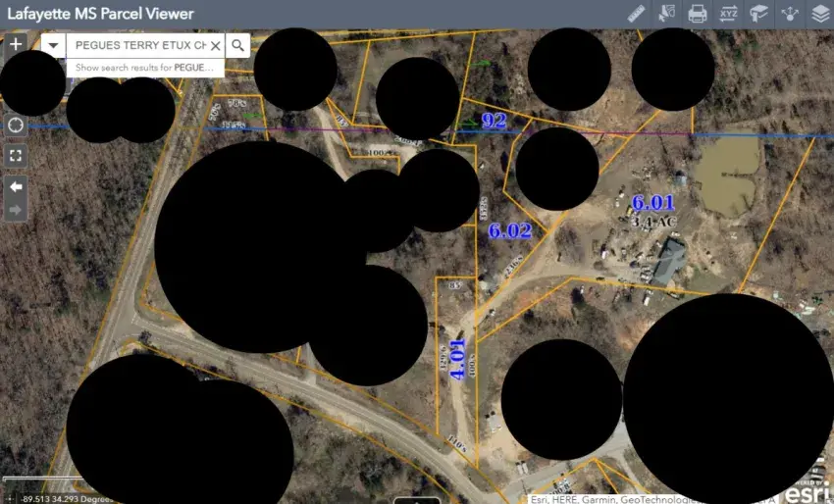
Task: Go forward to next map extent
Action: (16, 209)
